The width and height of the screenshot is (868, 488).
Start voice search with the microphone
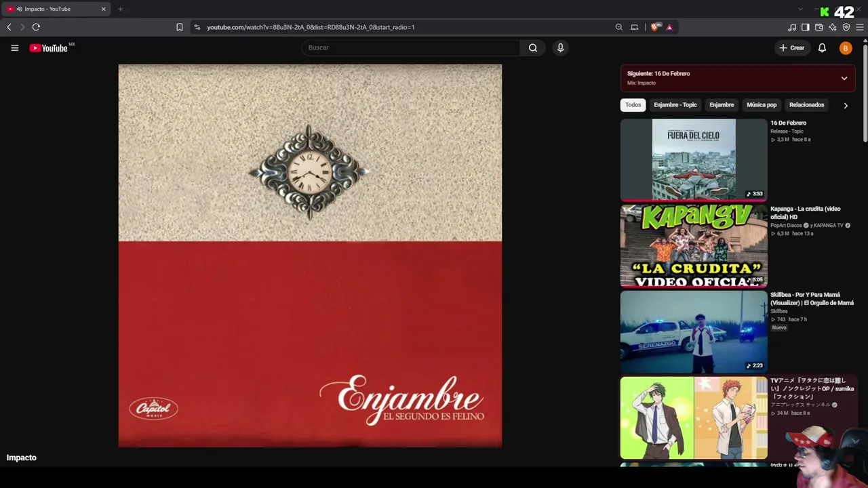(560, 48)
